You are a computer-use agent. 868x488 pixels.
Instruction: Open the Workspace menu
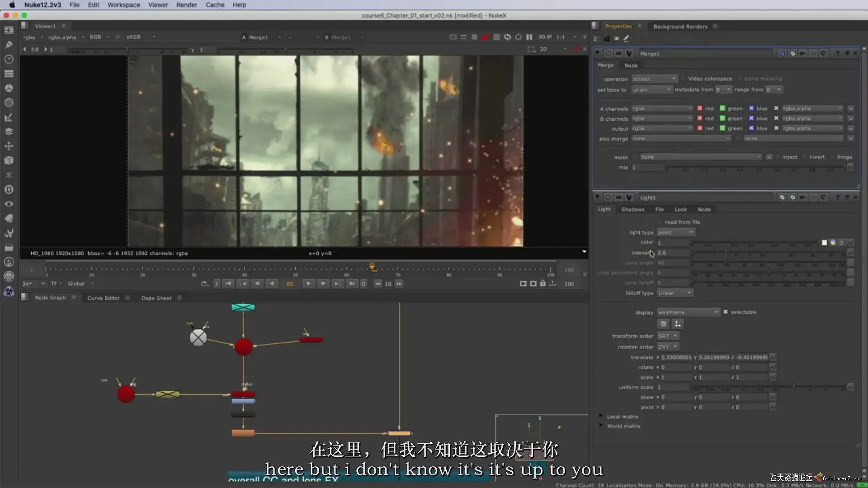[123, 5]
